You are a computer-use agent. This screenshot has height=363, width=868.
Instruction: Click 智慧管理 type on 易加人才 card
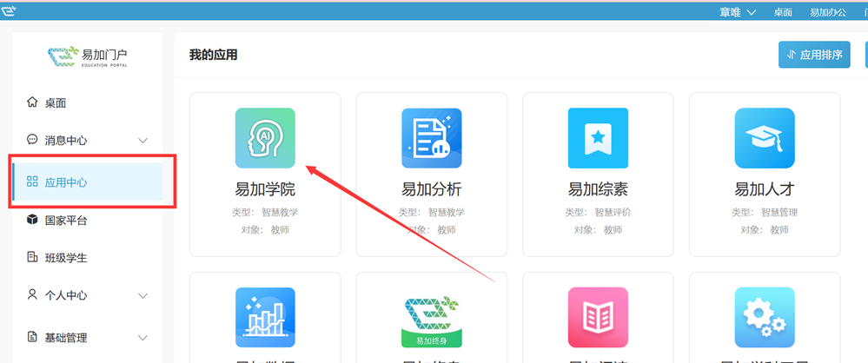pyautogui.click(x=779, y=213)
